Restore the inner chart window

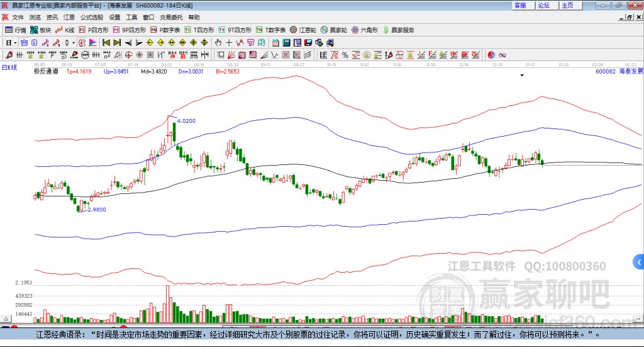coord(629,17)
